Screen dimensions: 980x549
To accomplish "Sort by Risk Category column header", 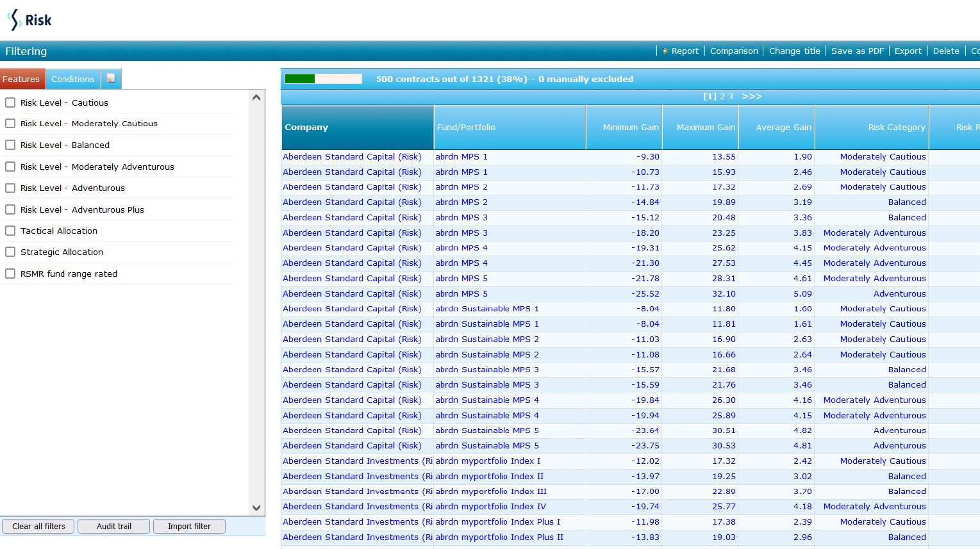I will click(872, 127).
